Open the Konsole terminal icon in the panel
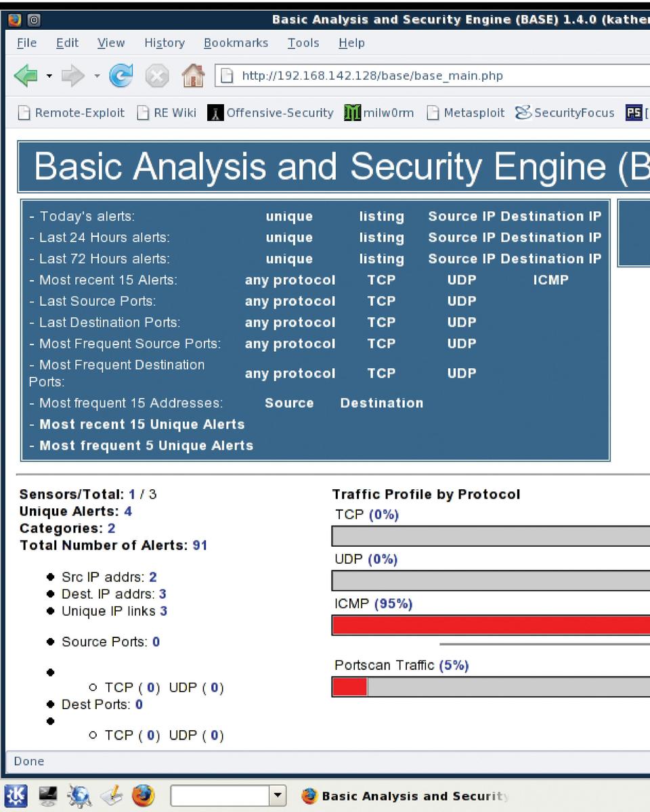The height and width of the screenshot is (812, 650). click(x=48, y=796)
